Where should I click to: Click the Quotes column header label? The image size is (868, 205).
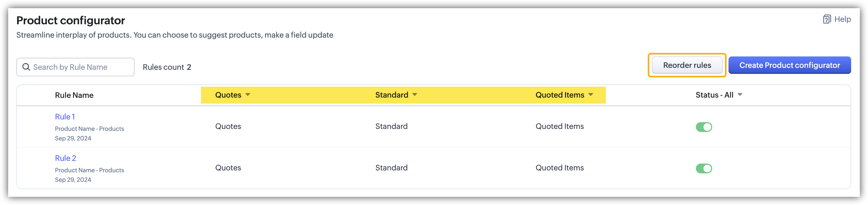pos(228,95)
